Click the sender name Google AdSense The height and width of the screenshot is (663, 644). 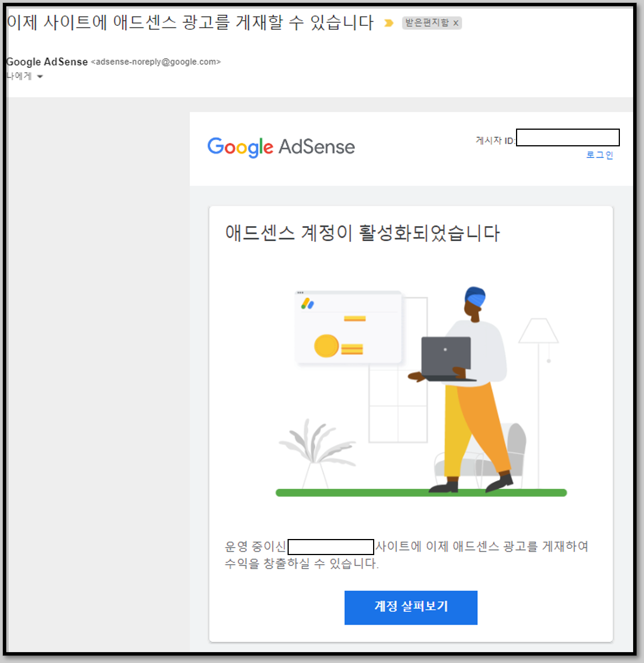[x=47, y=62]
